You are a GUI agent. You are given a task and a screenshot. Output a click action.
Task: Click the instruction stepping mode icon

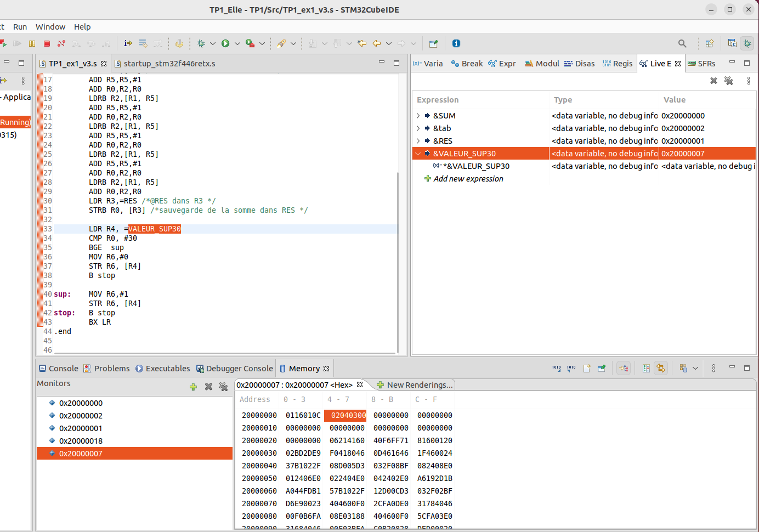(x=128, y=43)
